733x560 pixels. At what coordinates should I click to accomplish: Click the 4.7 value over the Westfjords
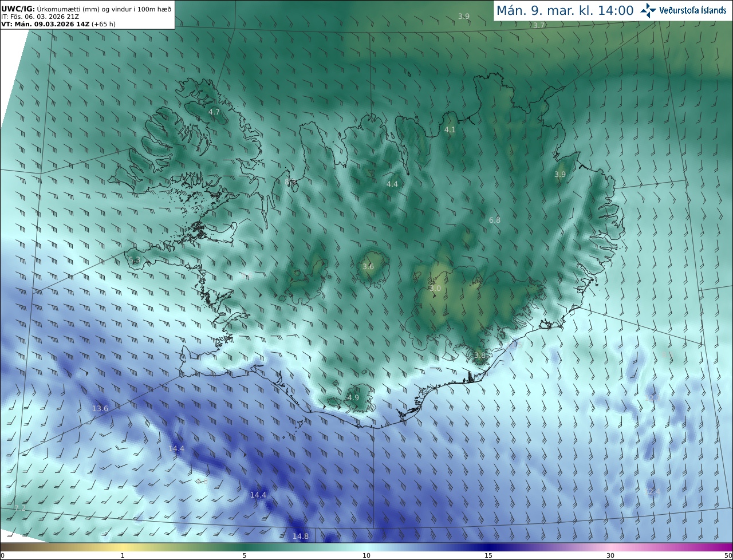214,112
